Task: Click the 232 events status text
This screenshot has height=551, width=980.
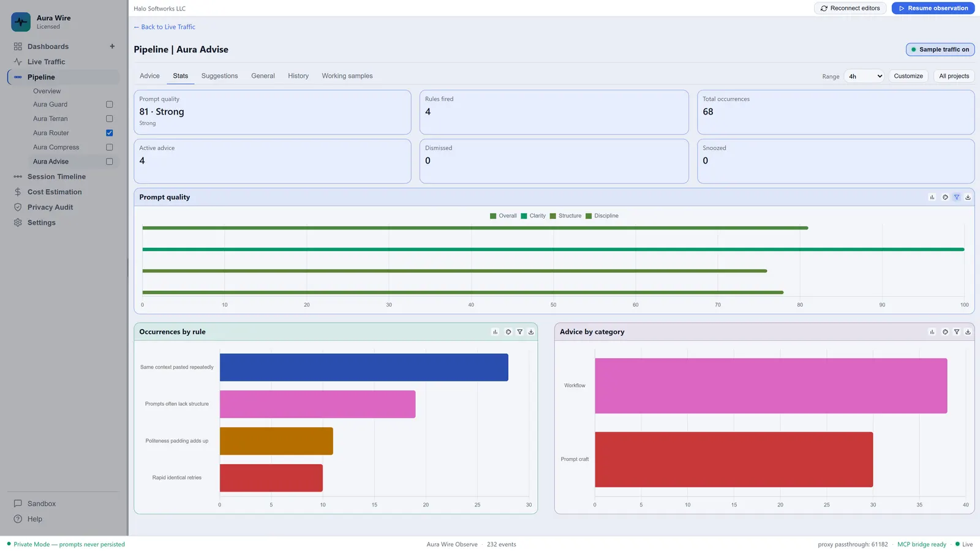Action: (x=502, y=544)
